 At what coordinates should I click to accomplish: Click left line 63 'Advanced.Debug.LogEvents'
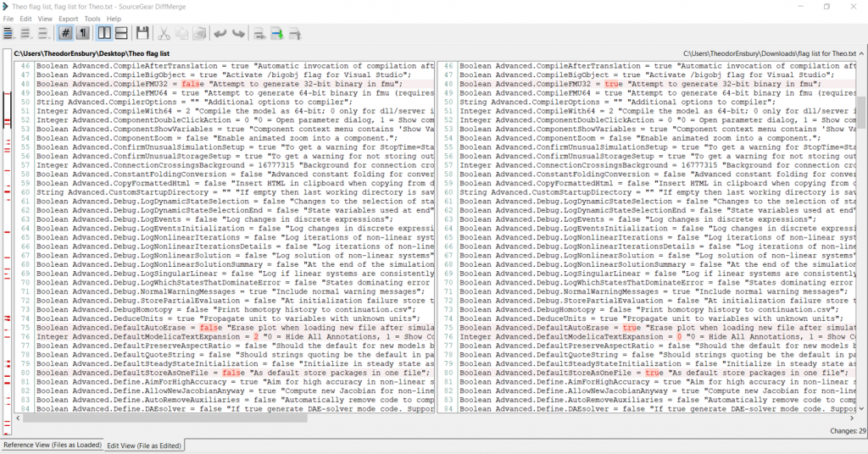point(127,219)
